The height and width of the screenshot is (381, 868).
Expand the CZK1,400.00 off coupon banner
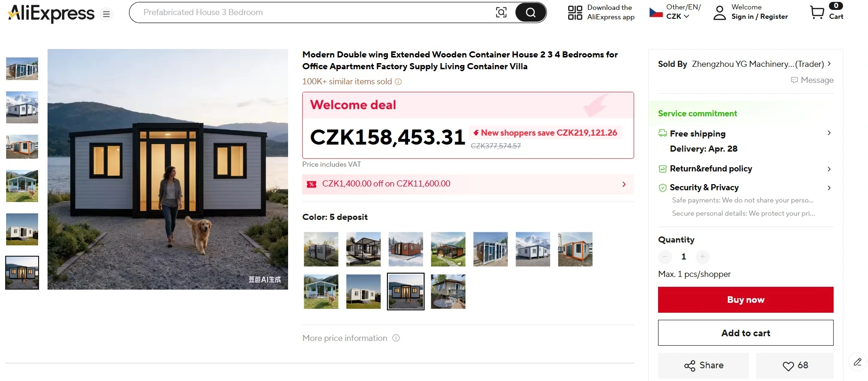coord(468,184)
